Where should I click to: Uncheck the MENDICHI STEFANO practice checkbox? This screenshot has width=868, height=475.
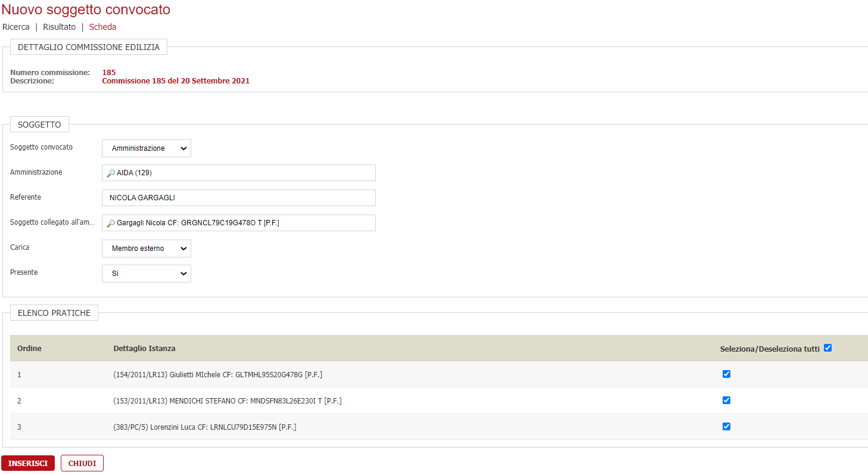click(x=726, y=401)
